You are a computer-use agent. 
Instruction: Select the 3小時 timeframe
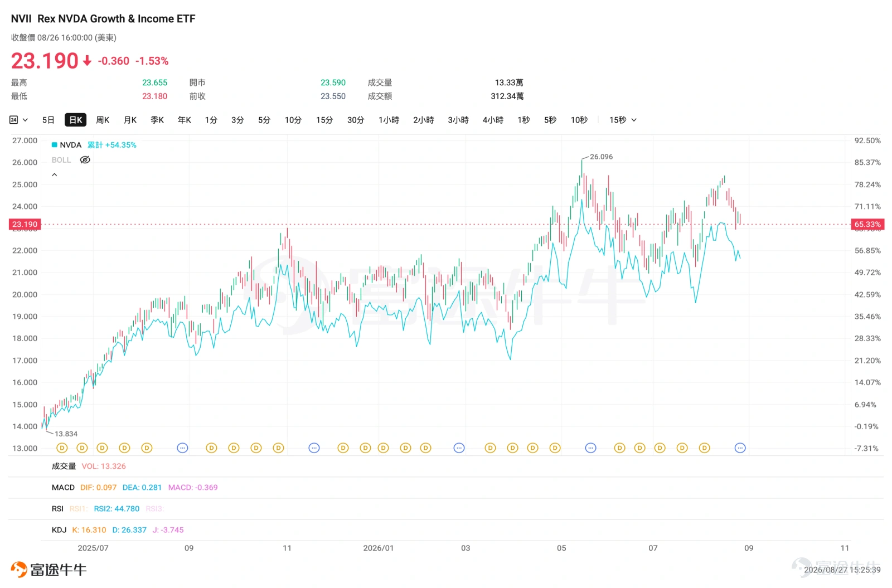tap(458, 120)
